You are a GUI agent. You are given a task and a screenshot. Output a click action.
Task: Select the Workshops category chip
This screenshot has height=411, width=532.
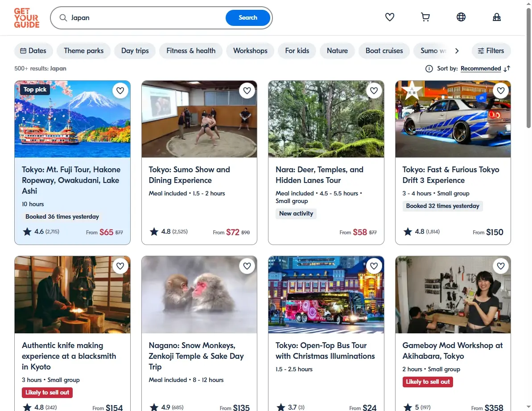click(250, 51)
